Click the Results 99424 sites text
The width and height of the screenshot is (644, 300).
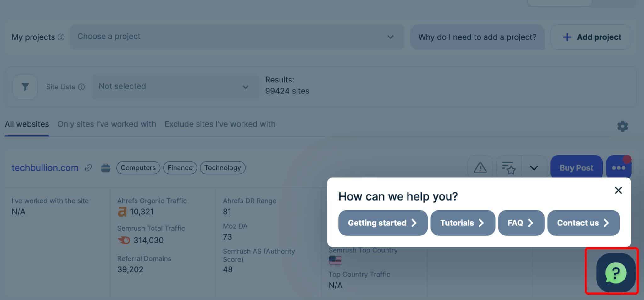(287, 85)
